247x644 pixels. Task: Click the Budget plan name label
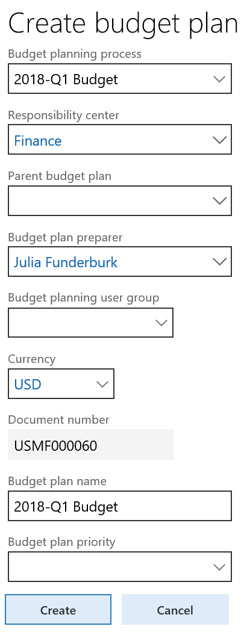coord(57,481)
